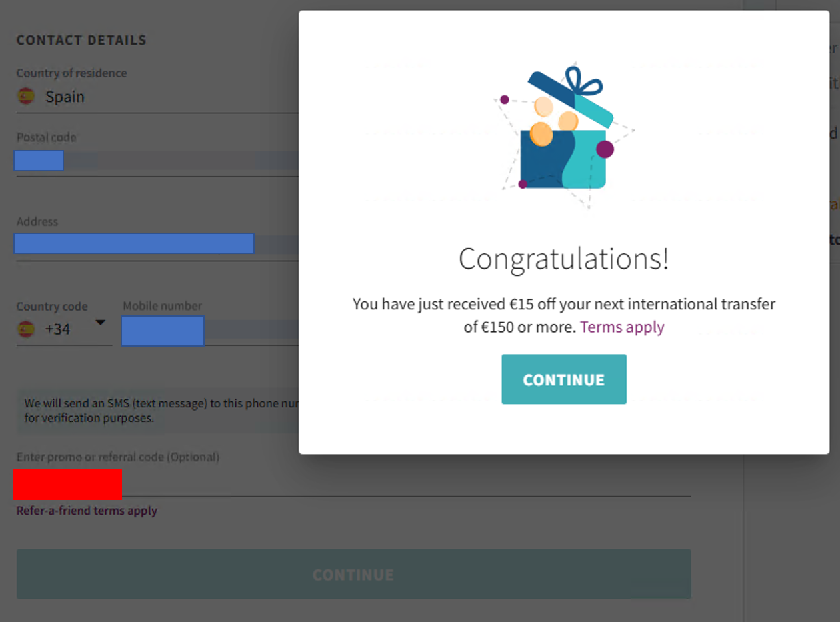Screen dimensions: 840x622
Task: Focus the Address input field
Action: tap(153, 244)
